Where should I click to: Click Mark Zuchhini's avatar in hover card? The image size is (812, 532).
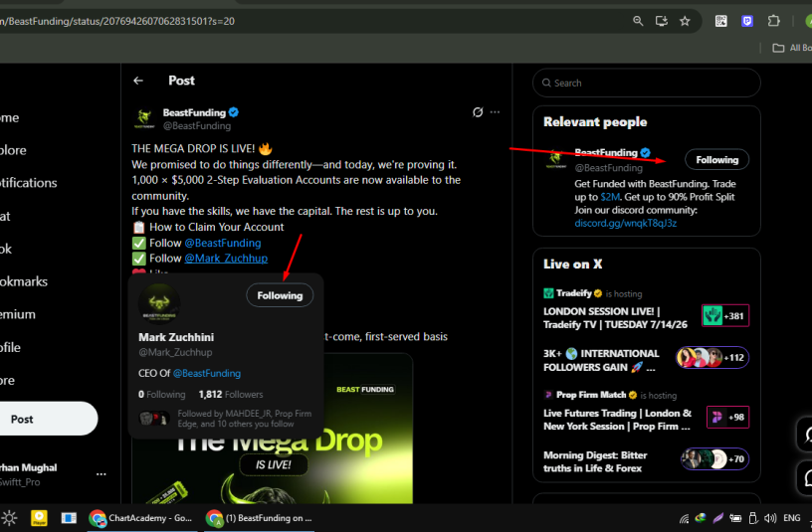pos(159,303)
